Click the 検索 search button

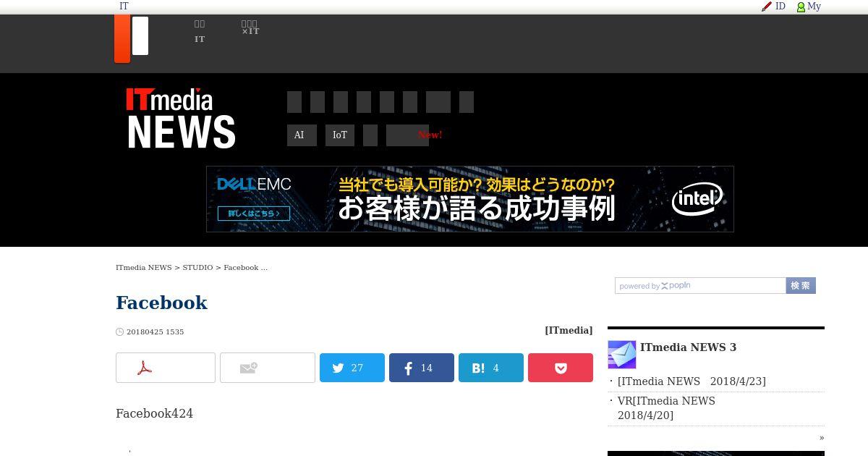pyautogui.click(x=801, y=286)
